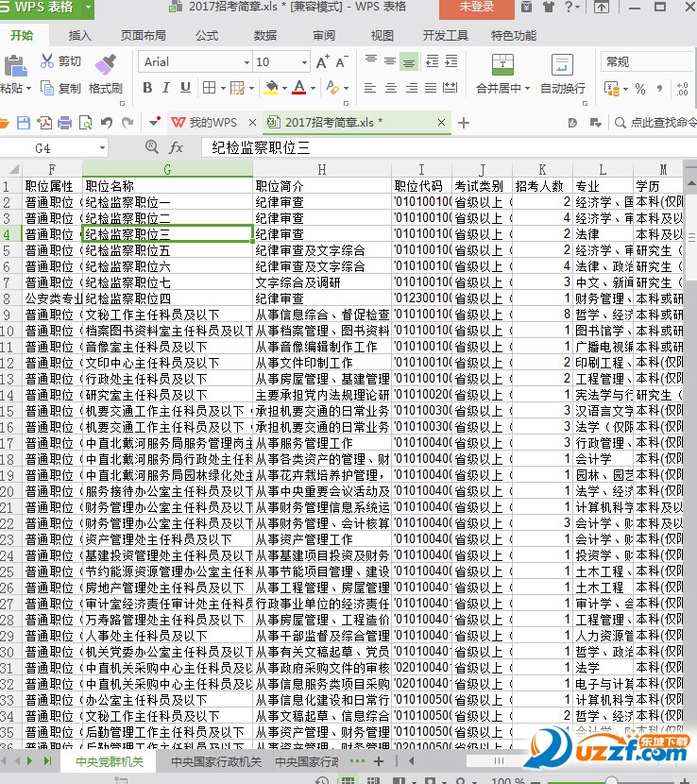Open the 插入 ribbon tab

pos(80,36)
